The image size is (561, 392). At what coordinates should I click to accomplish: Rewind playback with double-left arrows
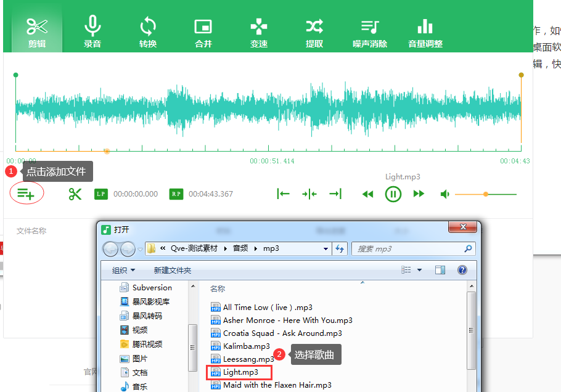click(x=368, y=194)
